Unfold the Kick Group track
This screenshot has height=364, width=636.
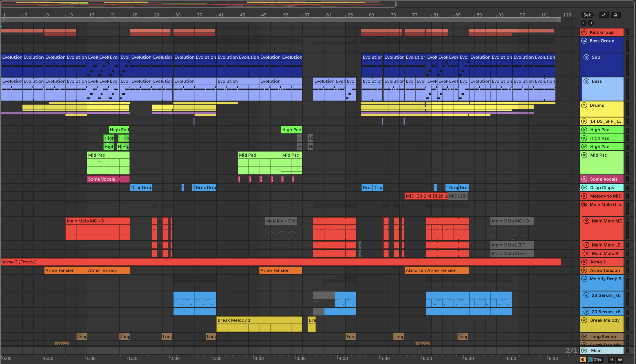[584, 32]
